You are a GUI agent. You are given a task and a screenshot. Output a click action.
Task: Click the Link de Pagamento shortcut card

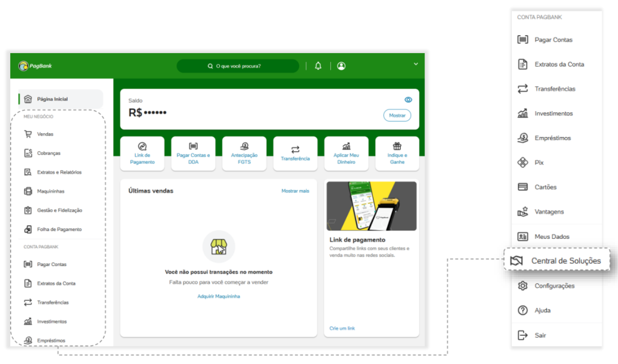142,154
